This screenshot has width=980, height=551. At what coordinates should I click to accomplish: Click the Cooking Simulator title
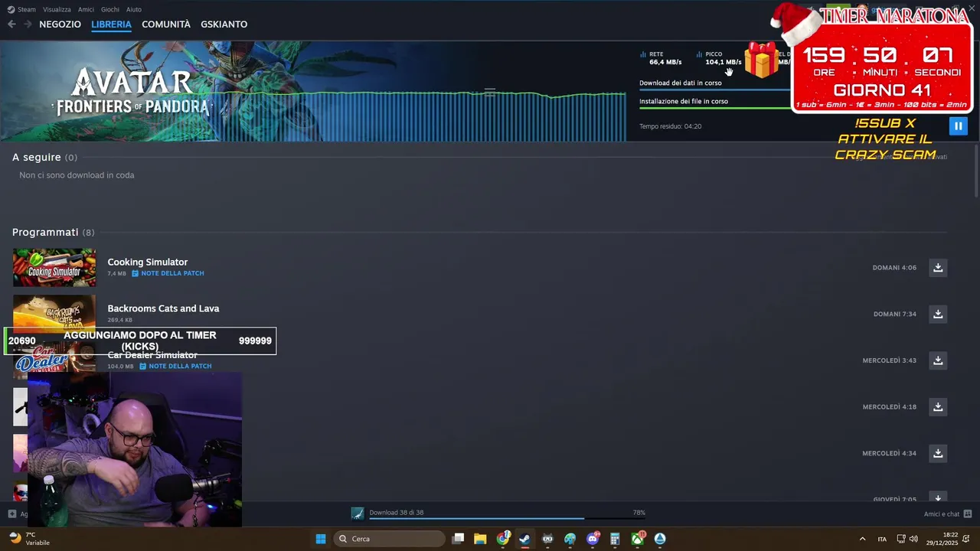[x=147, y=262]
